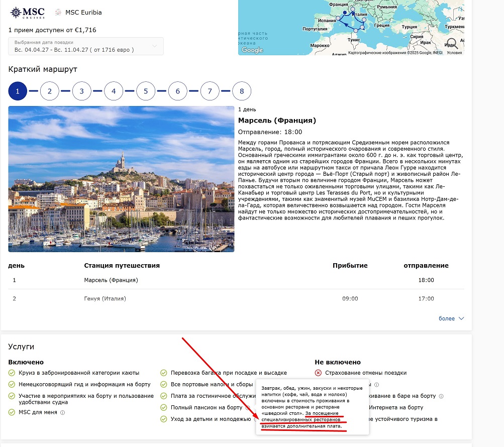The height and width of the screenshot is (447, 504).
Task: Click the Прибытие column header
Action: pos(350,265)
